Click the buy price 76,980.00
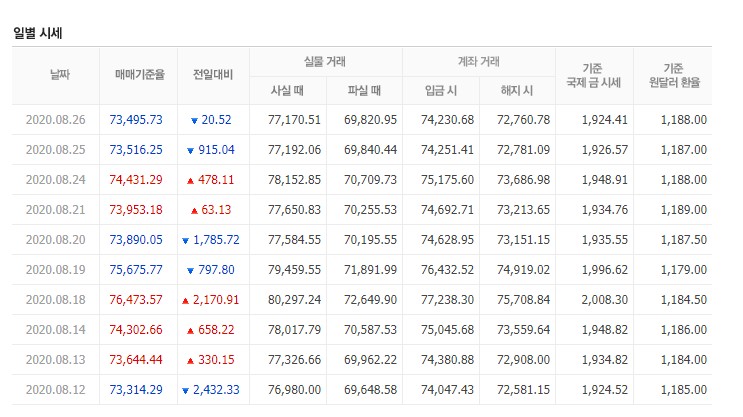This screenshot has height=417, width=743. pos(294,390)
